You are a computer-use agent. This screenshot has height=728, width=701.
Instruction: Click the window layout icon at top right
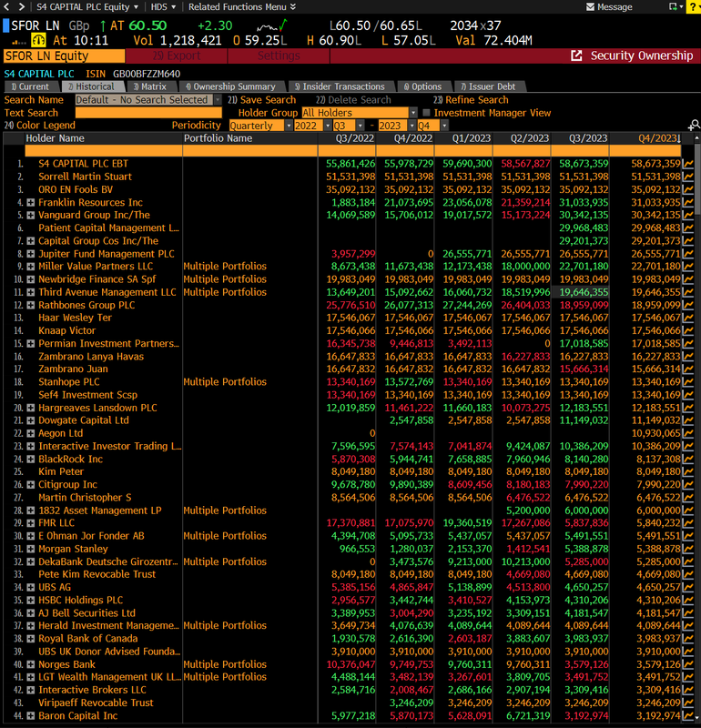click(673, 6)
